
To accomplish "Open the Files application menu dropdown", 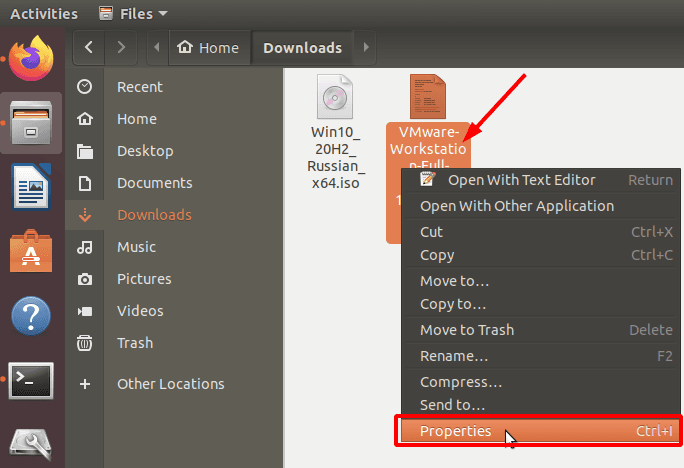I will pos(133,14).
